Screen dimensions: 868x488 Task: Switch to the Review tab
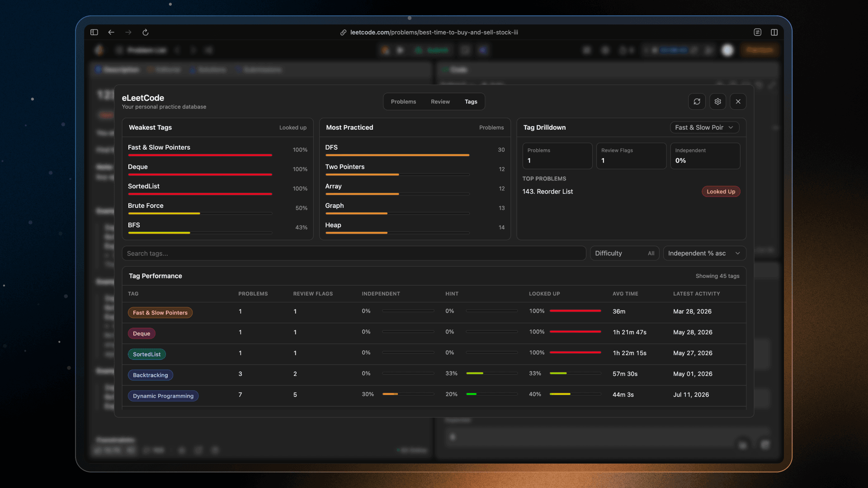(x=440, y=102)
